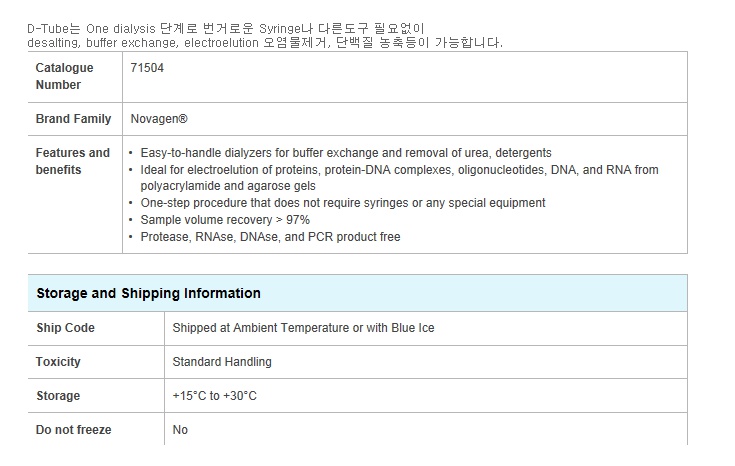Click Storage and Shipping Information header
Screen dimensions: 735x466
point(149,293)
